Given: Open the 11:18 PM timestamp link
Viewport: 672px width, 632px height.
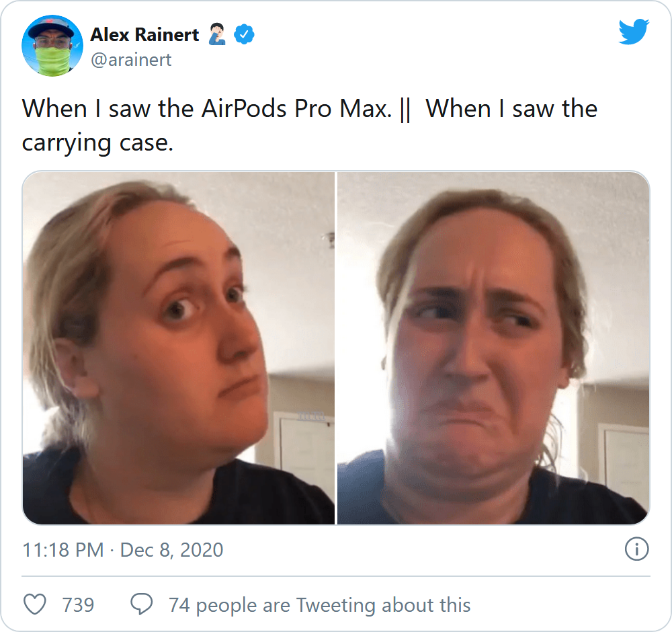Looking at the screenshot, I should pyautogui.click(x=63, y=550).
